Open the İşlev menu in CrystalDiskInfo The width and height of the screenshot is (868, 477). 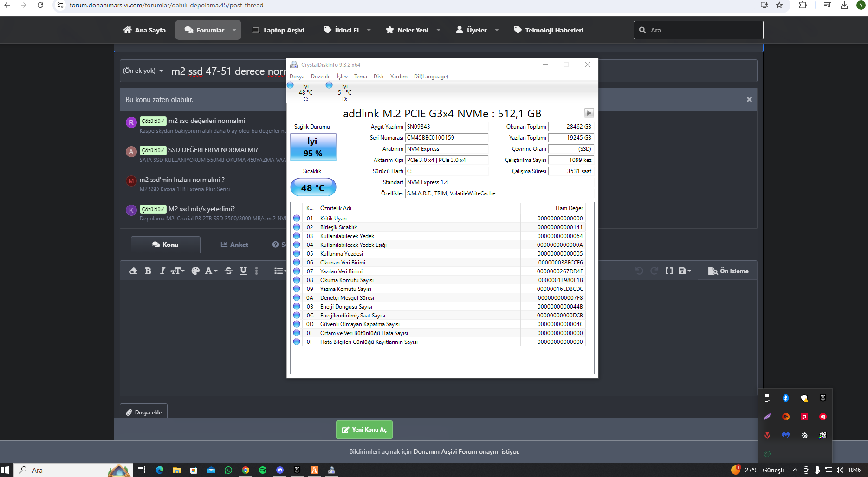coord(342,77)
